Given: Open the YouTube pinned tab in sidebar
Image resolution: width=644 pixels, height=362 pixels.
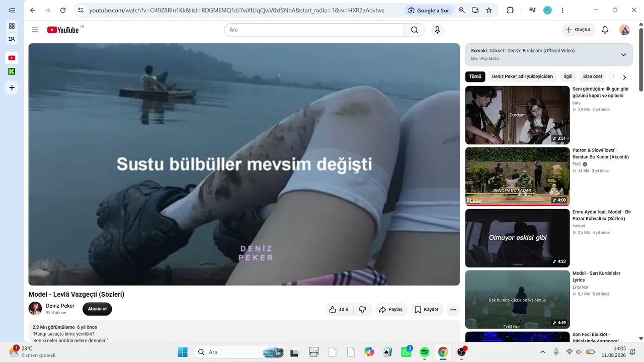Looking at the screenshot, I should tap(12, 58).
